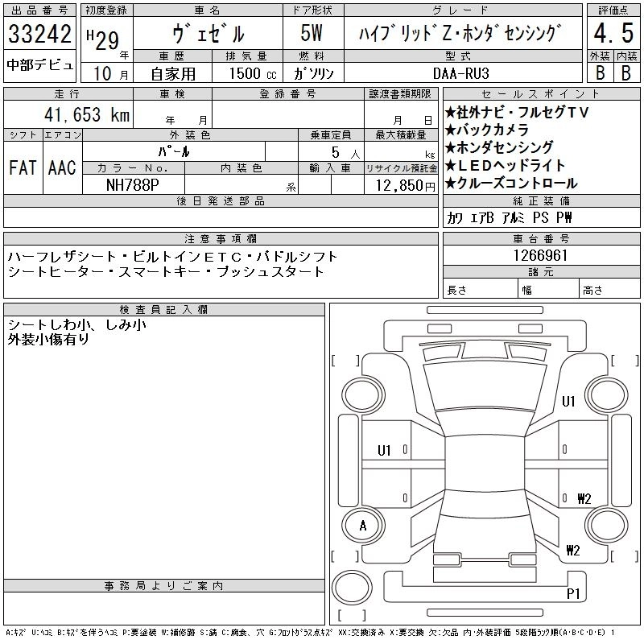Select the 自家用 vehicle history value
Image resolution: width=644 pixels, height=644 pixels.
coord(173,74)
